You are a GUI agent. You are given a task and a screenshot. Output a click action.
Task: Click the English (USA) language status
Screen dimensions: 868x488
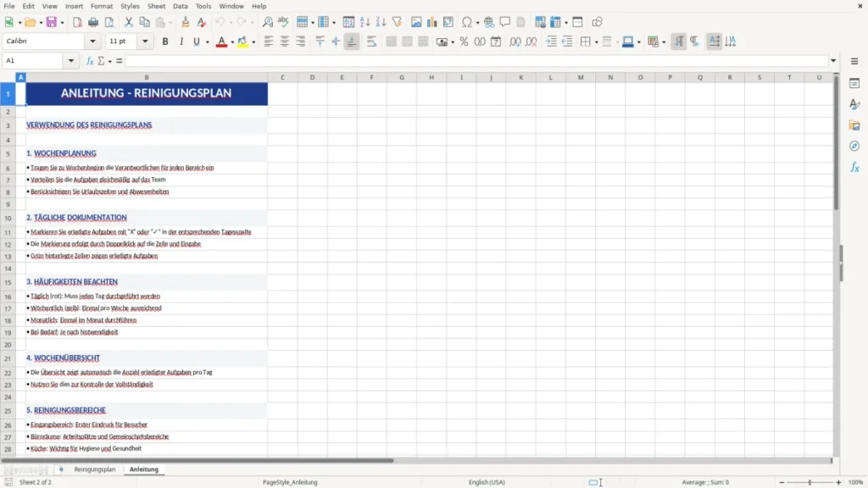(487, 482)
